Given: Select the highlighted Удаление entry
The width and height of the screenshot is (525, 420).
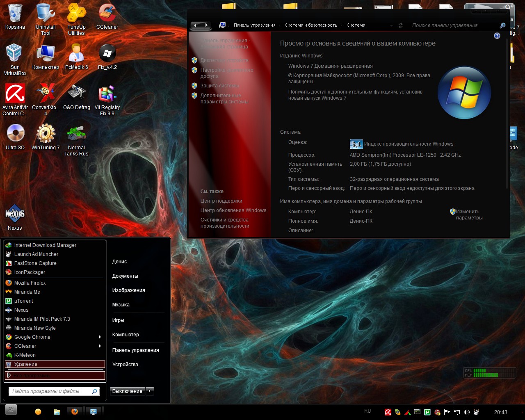Looking at the screenshot, I should 55,364.
